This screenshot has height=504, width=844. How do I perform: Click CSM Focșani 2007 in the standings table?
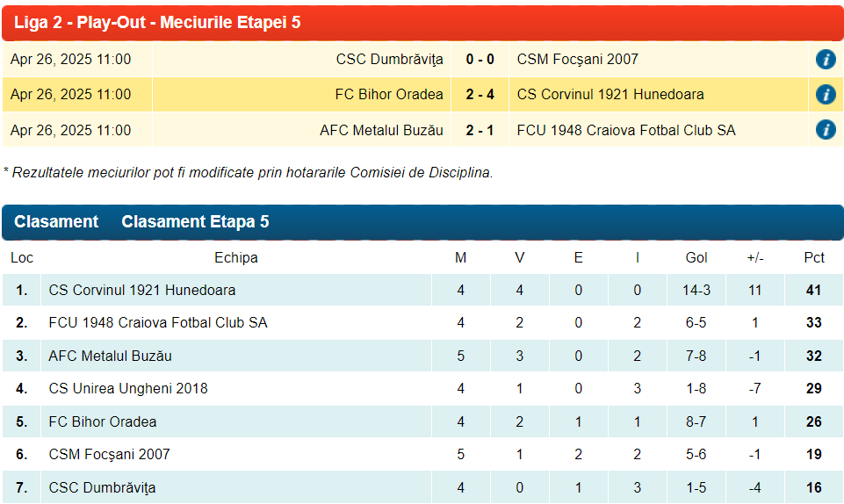pos(109,454)
